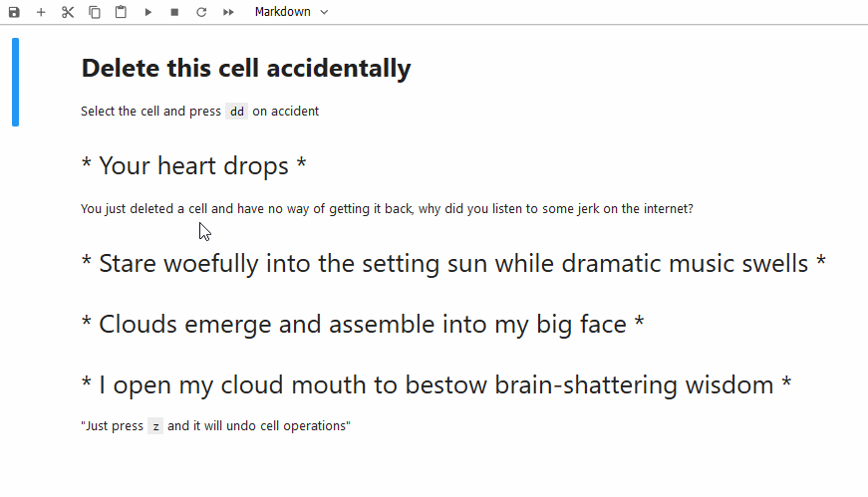Click the paragraph about deleting a cell
868x497 pixels.
click(387, 209)
